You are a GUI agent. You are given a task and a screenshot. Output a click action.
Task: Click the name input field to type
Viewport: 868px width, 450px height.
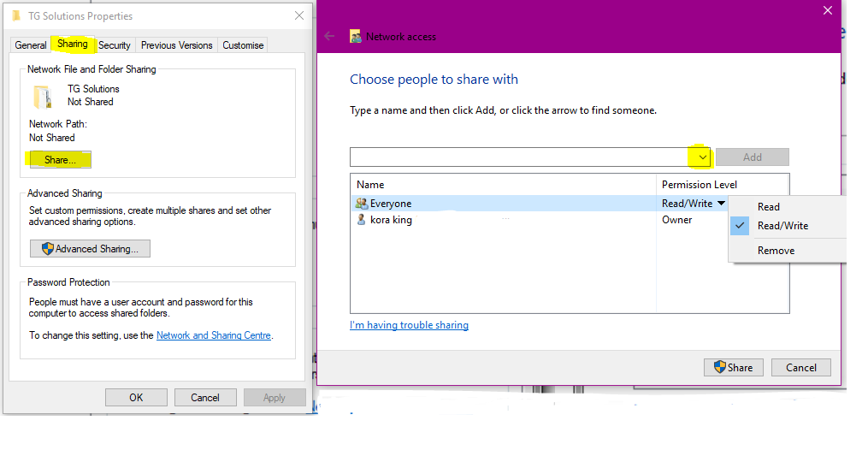tap(519, 157)
